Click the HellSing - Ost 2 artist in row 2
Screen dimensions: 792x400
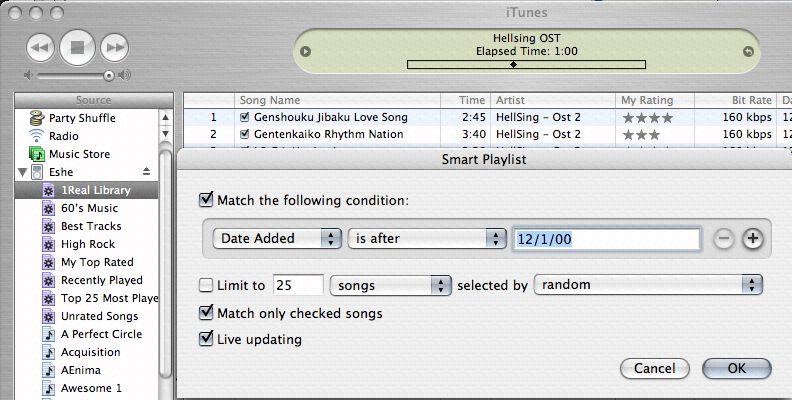[538, 134]
